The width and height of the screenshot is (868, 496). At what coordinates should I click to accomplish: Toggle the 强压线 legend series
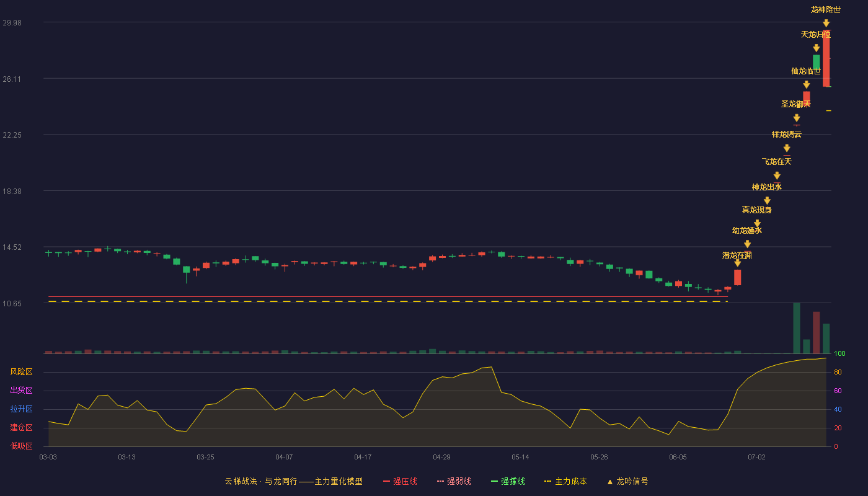[x=400, y=481]
